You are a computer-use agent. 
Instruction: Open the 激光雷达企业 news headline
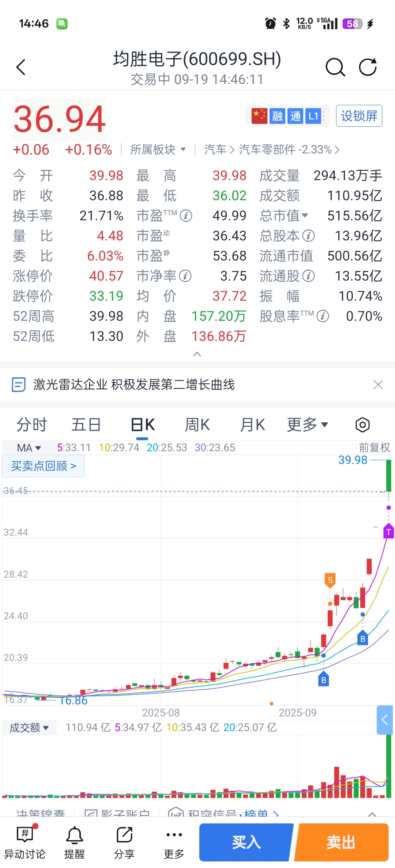(x=134, y=385)
